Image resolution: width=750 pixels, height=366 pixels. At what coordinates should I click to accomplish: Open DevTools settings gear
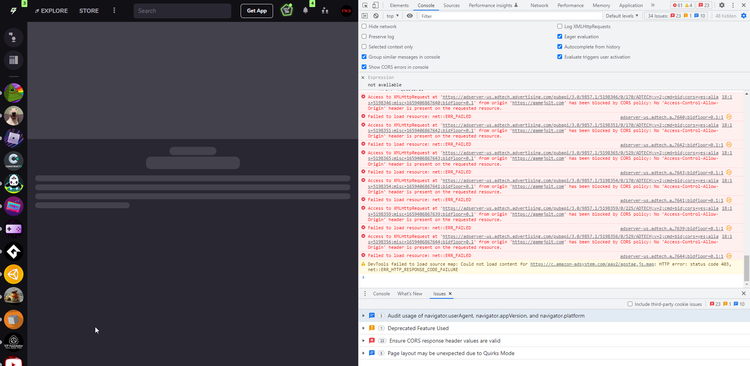[722, 5]
